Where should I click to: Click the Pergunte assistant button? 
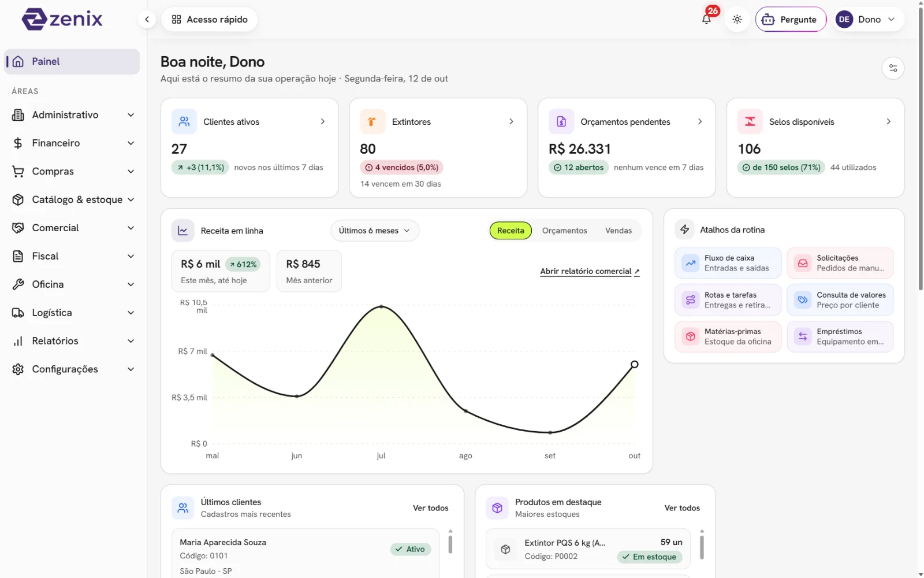791,19
